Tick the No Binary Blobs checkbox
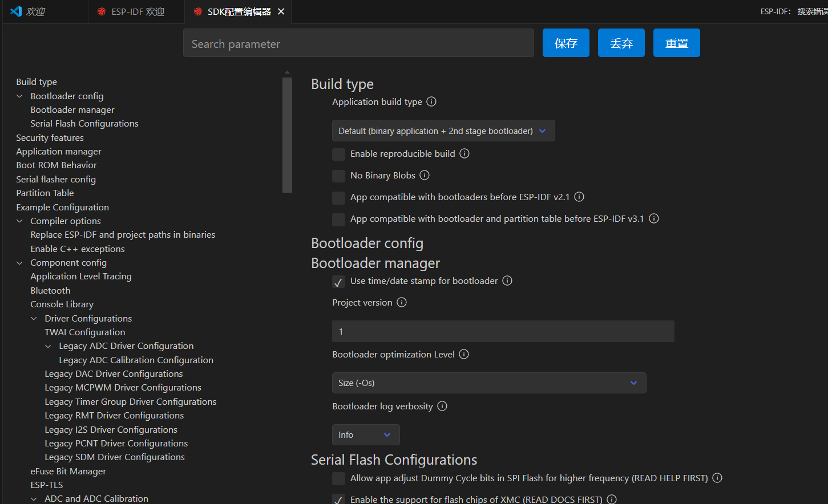Image resolution: width=828 pixels, height=504 pixels. click(339, 176)
